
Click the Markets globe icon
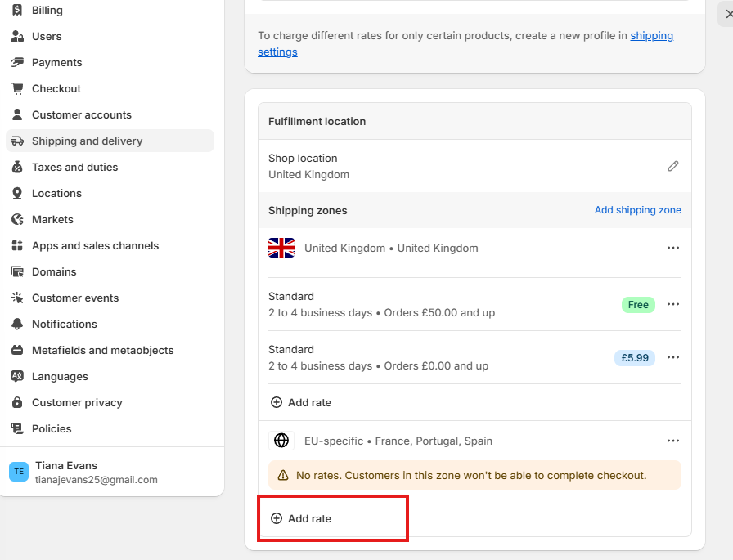[x=17, y=219]
